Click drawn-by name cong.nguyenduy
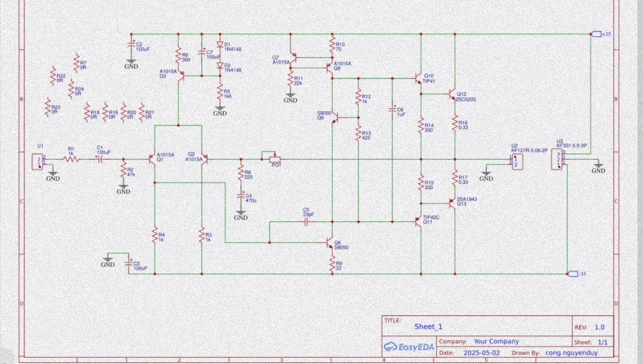This screenshot has height=364, width=643. click(571, 353)
